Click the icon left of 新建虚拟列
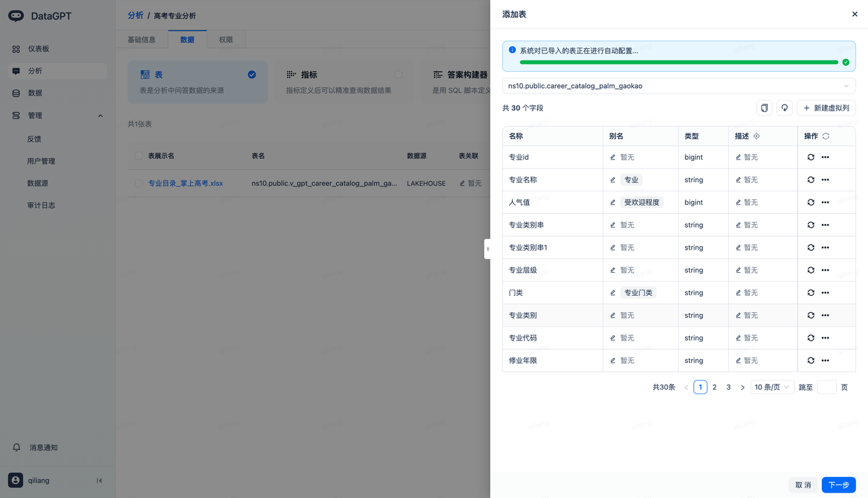This screenshot has height=498, width=868. 785,108
